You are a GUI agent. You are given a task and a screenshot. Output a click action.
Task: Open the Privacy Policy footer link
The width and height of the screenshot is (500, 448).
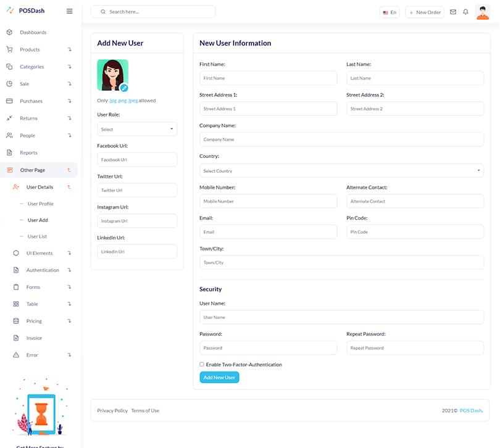pyautogui.click(x=112, y=410)
